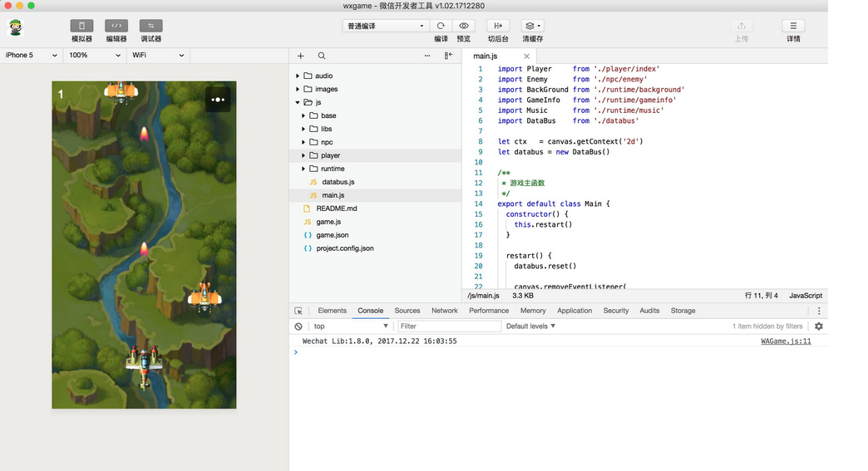Switch to the Performance tab
The image size is (868, 471).
(x=489, y=311)
